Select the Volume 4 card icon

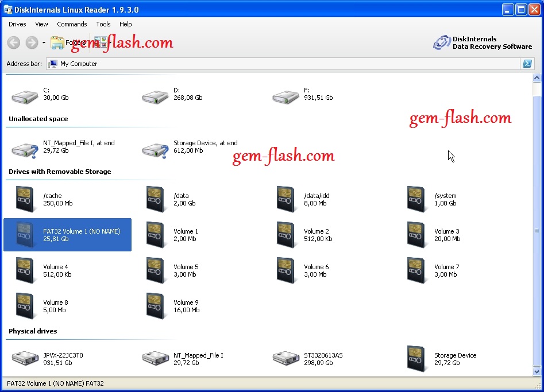[25, 270]
